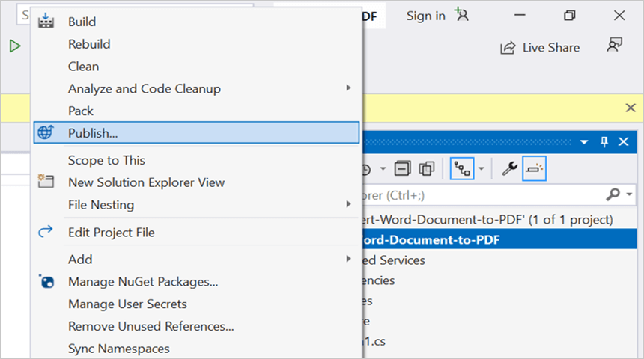Restore down the Visual Studio window

570,16
